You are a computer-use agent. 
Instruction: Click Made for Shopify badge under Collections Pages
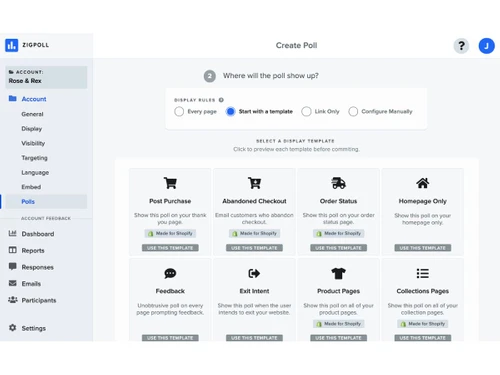[423, 324]
